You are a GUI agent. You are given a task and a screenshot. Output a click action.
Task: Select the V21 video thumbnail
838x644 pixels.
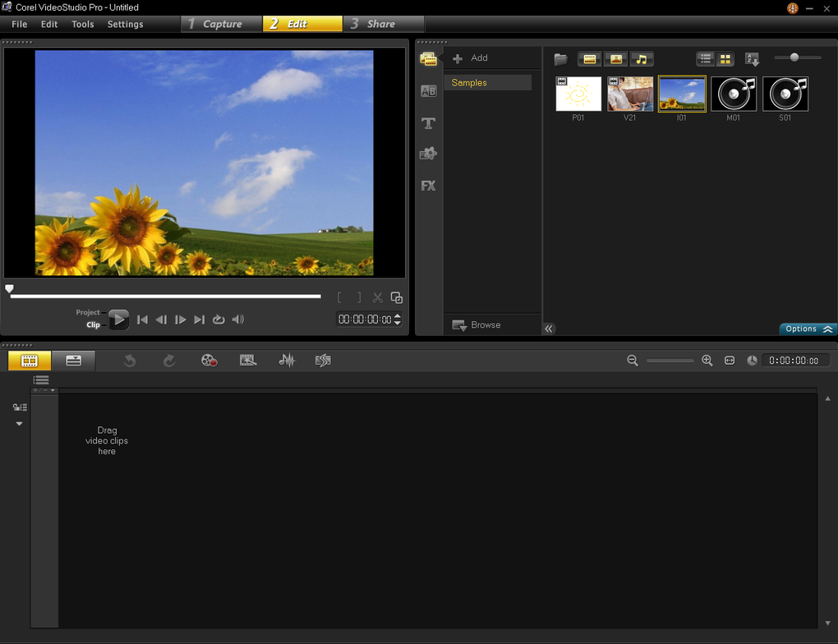click(630, 94)
